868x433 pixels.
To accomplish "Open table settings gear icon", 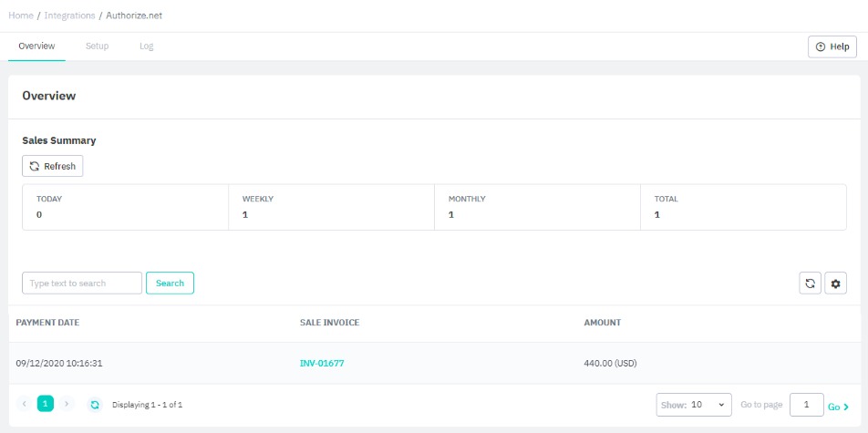I will point(835,284).
